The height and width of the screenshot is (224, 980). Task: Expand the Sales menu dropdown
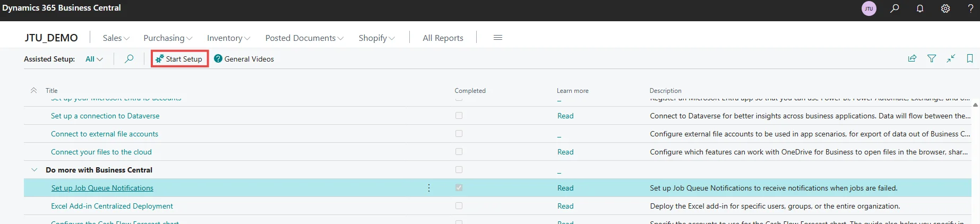pyautogui.click(x=116, y=38)
